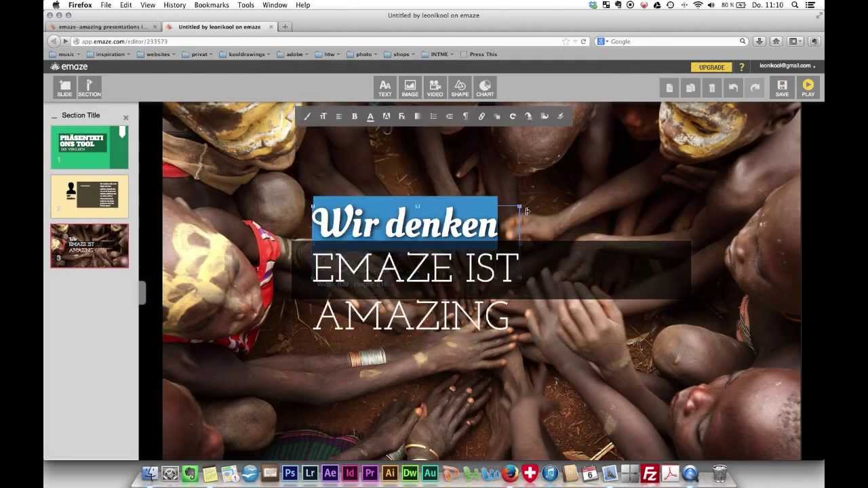Open the Tools menu
This screenshot has height=488, width=868.
pyautogui.click(x=246, y=5)
